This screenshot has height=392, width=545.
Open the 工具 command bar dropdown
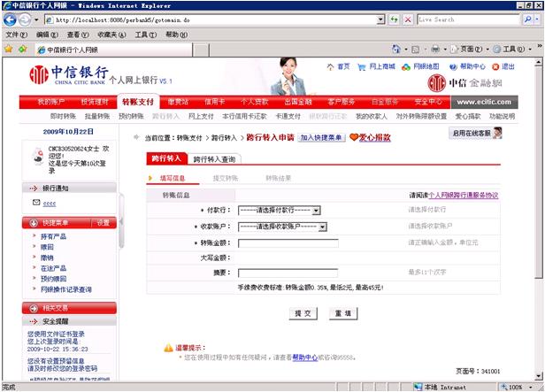coord(530,50)
